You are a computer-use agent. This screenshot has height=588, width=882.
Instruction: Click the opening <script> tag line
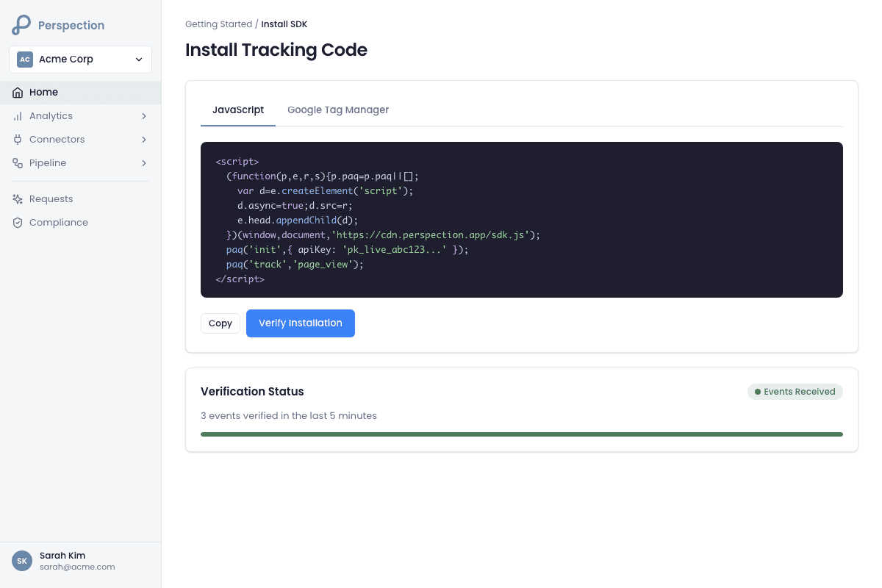pyautogui.click(x=237, y=162)
